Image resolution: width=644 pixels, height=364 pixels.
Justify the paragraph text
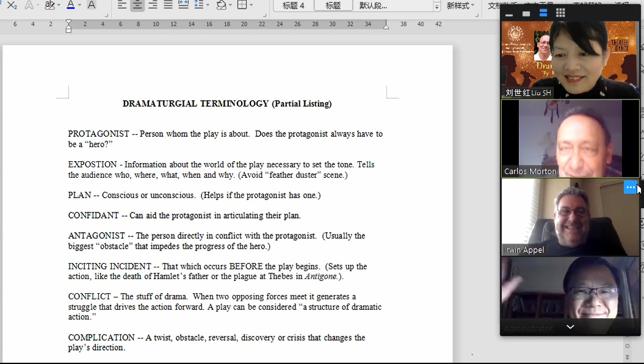[x=168, y=5]
